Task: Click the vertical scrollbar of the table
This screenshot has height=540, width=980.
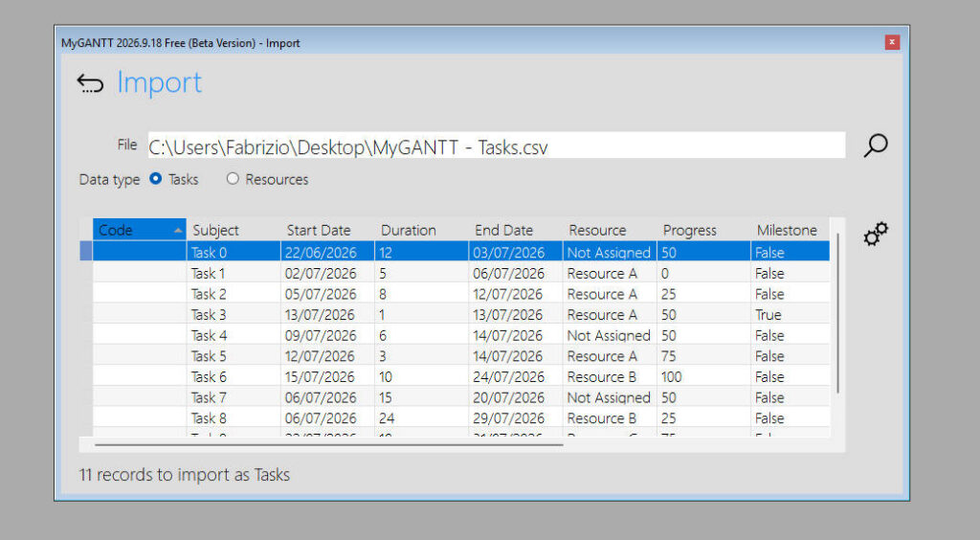Action: click(837, 312)
